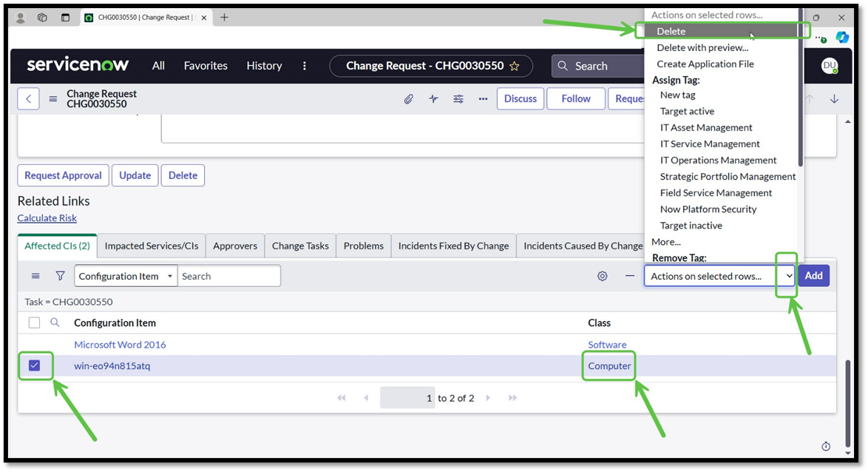Assign the IT Operations Management tag
This screenshot has height=472, width=868.
pos(718,160)
